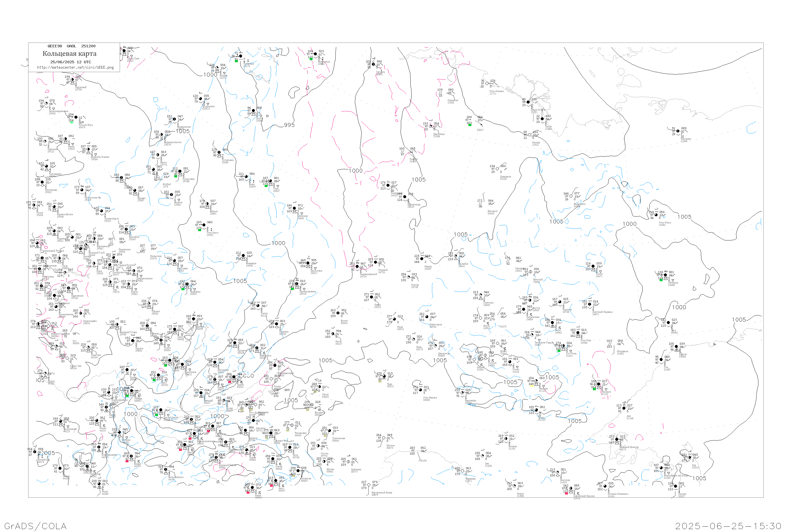Image resolution: width=798 pixels, height=532 pixels.
Task: Click the Томпо station filled circle
Action: [x=593, y=266]
